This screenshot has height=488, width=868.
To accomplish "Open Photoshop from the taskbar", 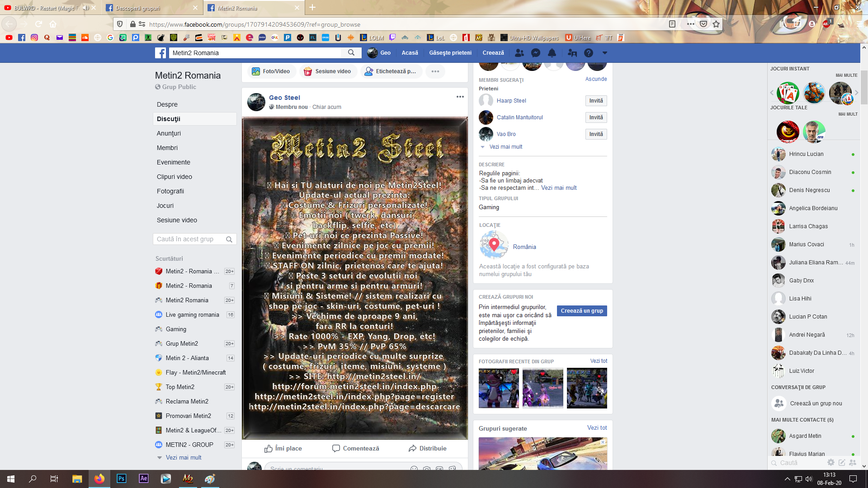I will (121, 479).
